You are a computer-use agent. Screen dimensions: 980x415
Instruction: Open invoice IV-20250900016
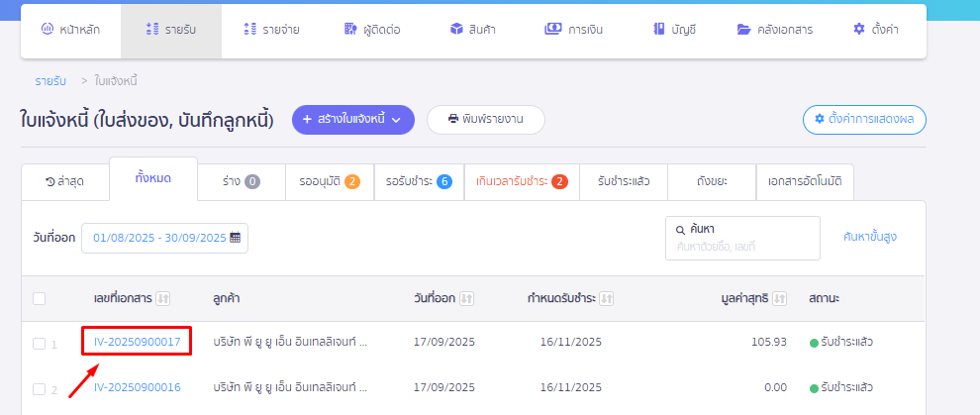click(x=137, y=387)
